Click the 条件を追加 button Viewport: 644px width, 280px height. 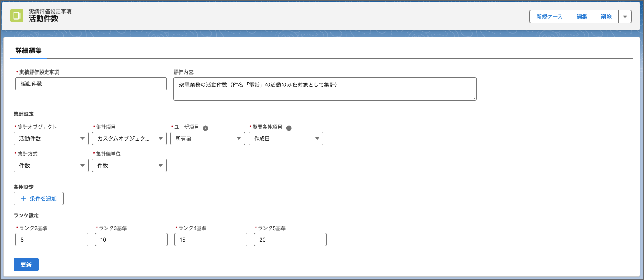pos(39,199)
